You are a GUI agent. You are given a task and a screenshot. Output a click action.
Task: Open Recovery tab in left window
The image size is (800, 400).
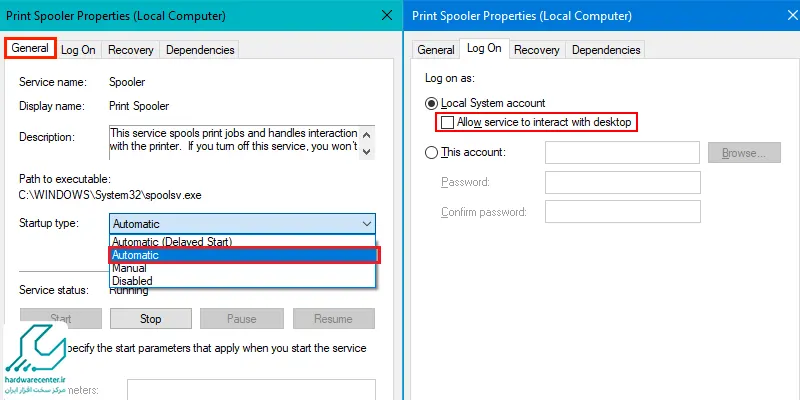click(x=131, y=50)
